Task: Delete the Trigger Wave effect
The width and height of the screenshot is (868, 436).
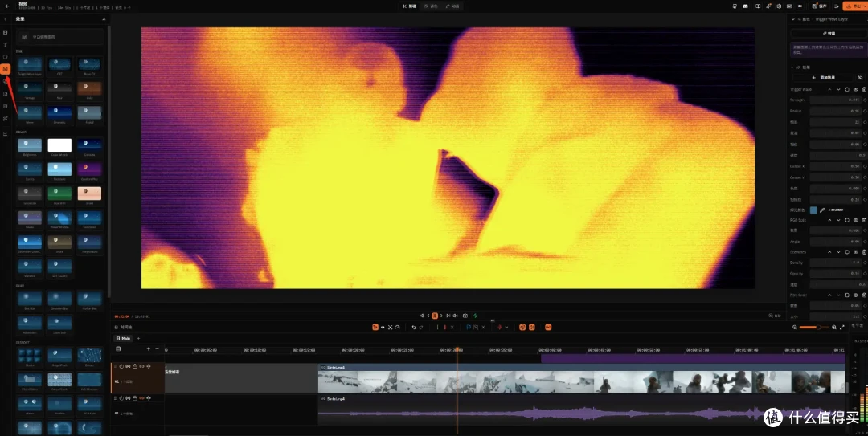Action: (864, 89)
